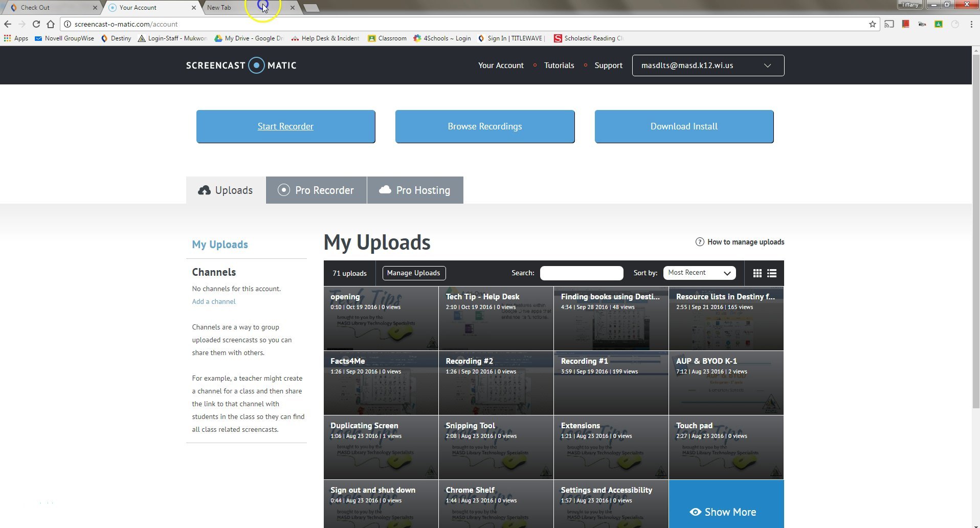Open the Classroom bookmark
The image size is (980, 528).
pyautogui.click(x=387, y=38)
